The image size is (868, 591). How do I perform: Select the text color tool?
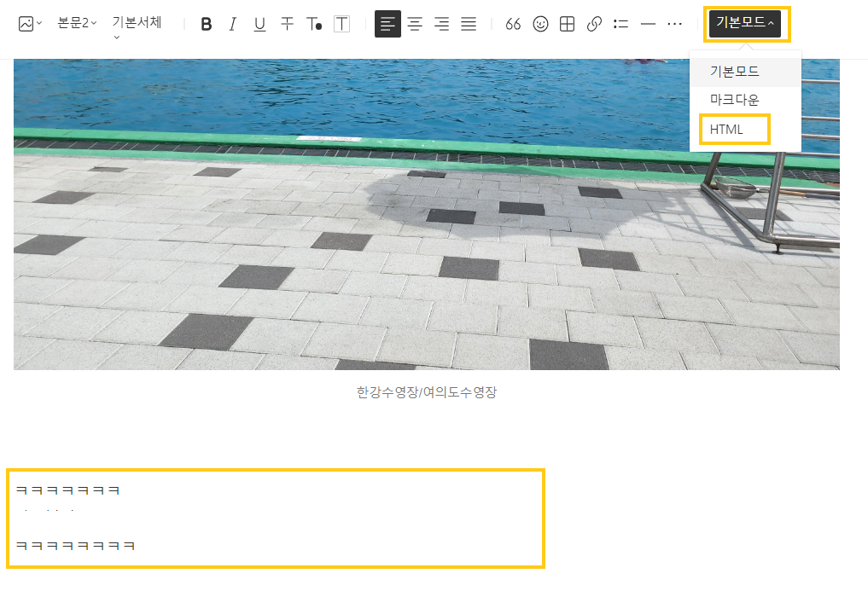coord(314,24)
